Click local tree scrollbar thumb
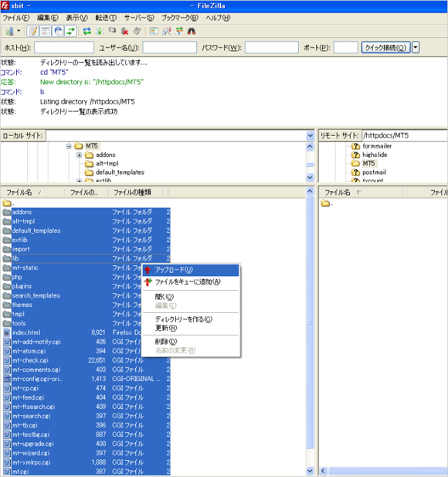 (310, 165)
